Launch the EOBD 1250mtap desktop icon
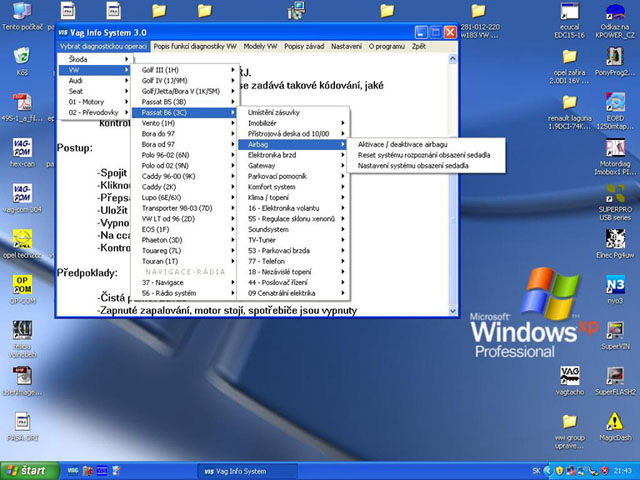Image resolution: width=640 pixels, height=480 pixels. [615, 111]
